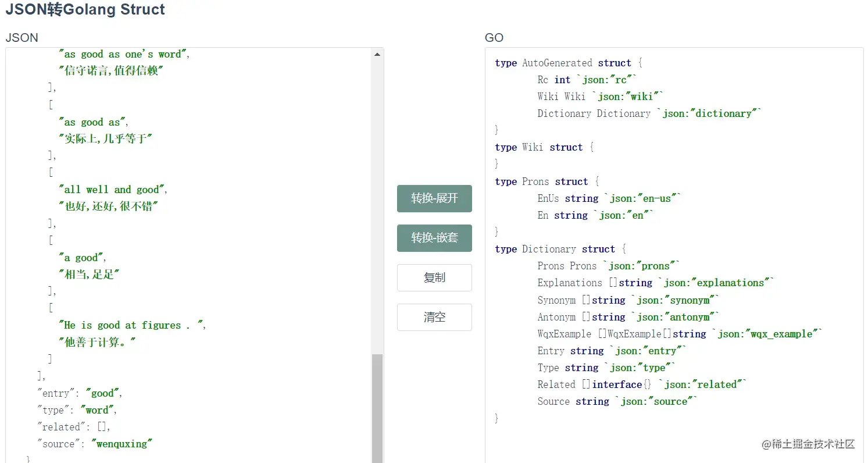868x463 pixels.
Task: Click the "他善于计算。" line
Action: tap(97, 342)
